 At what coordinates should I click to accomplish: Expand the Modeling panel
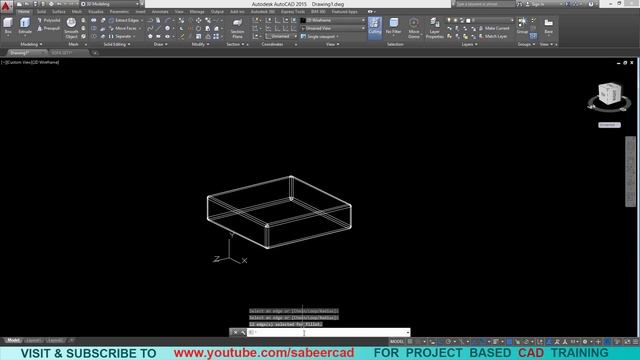(31, 44)
